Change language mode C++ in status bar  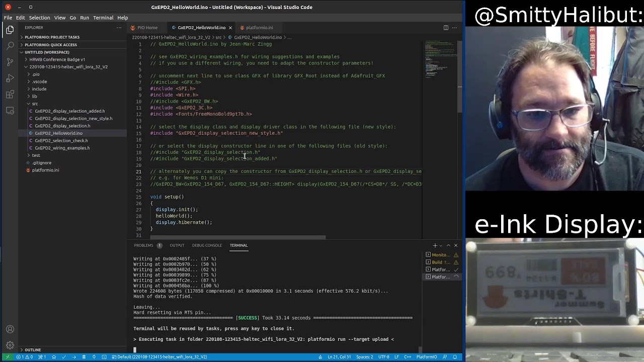(408, 357)
